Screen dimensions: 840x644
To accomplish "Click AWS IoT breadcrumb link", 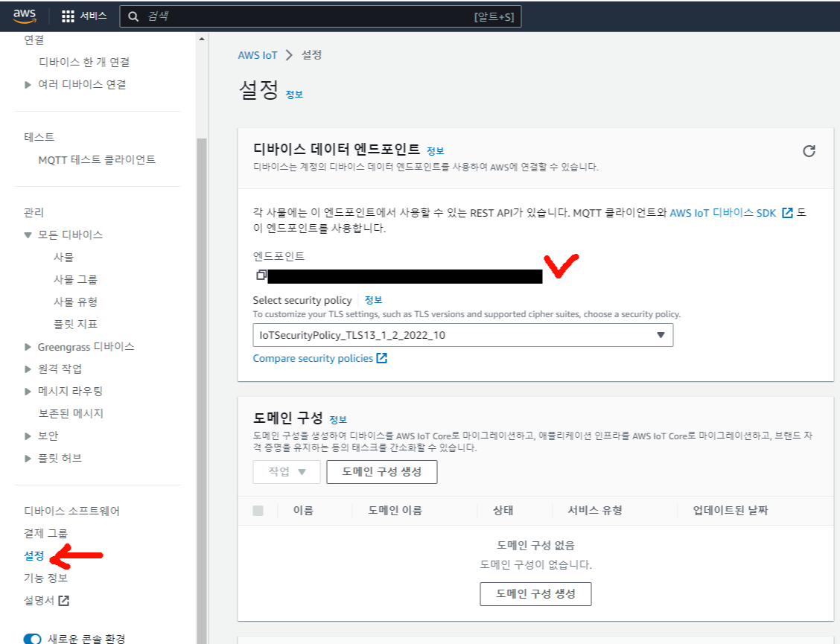I will [258, 55].
